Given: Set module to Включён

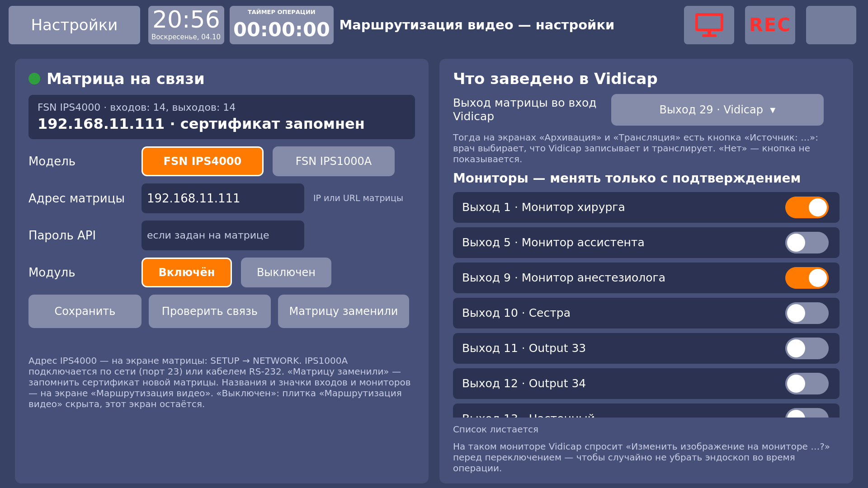Looking at the screenshot, I should pos(187,272).
